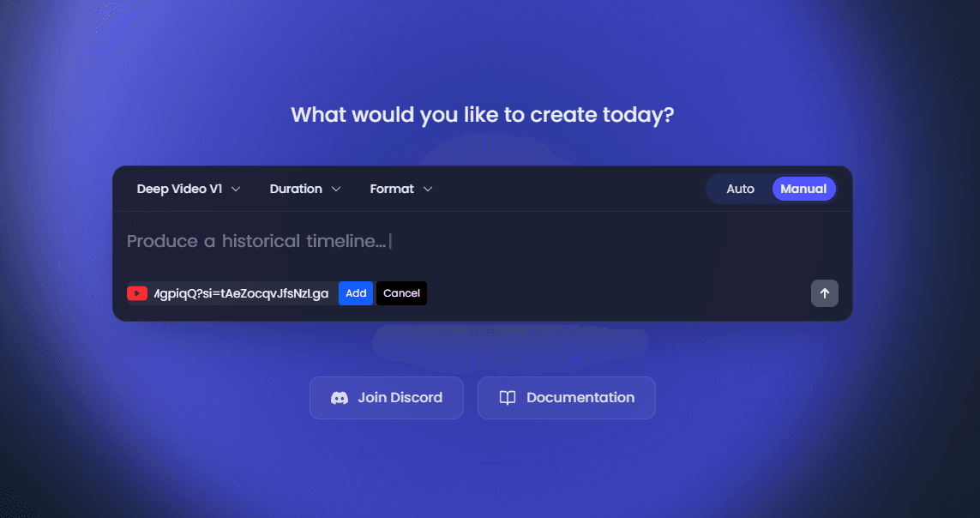This screenshot has height=518, width=980.
Task: Expand the Duration dropdown
Action: point(305,189)
